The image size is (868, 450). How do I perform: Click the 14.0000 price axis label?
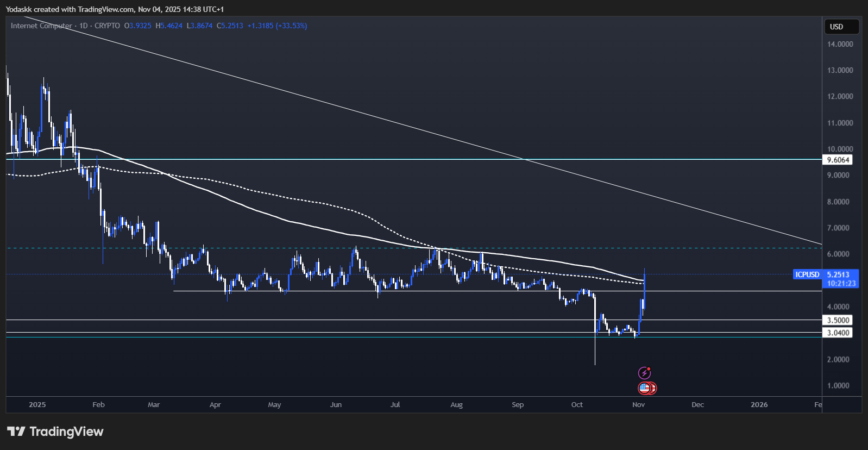click(840, 44)
